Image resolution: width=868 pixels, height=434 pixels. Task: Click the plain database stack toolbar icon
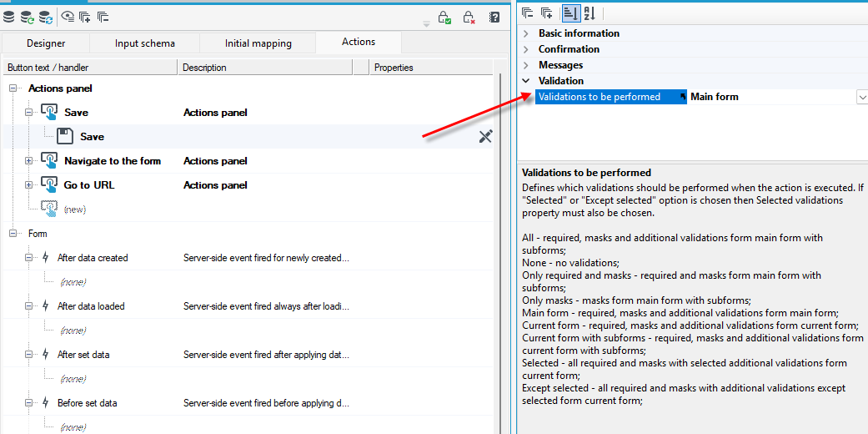click(9, 18)
